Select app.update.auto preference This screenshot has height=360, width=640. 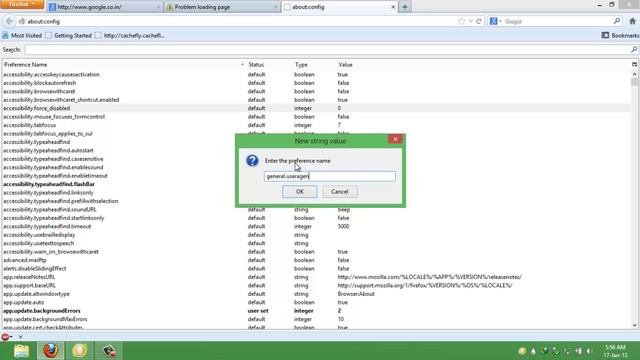[24, 302]
